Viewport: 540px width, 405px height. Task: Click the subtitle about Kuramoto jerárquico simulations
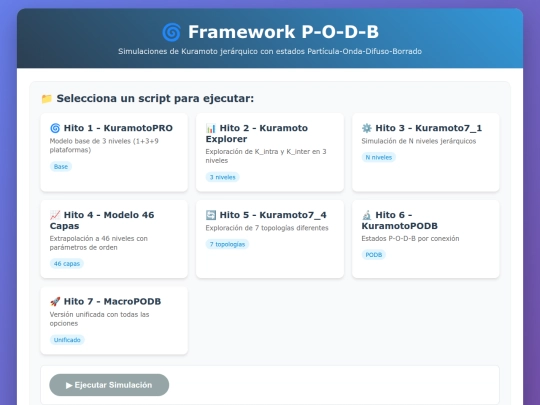270,51
